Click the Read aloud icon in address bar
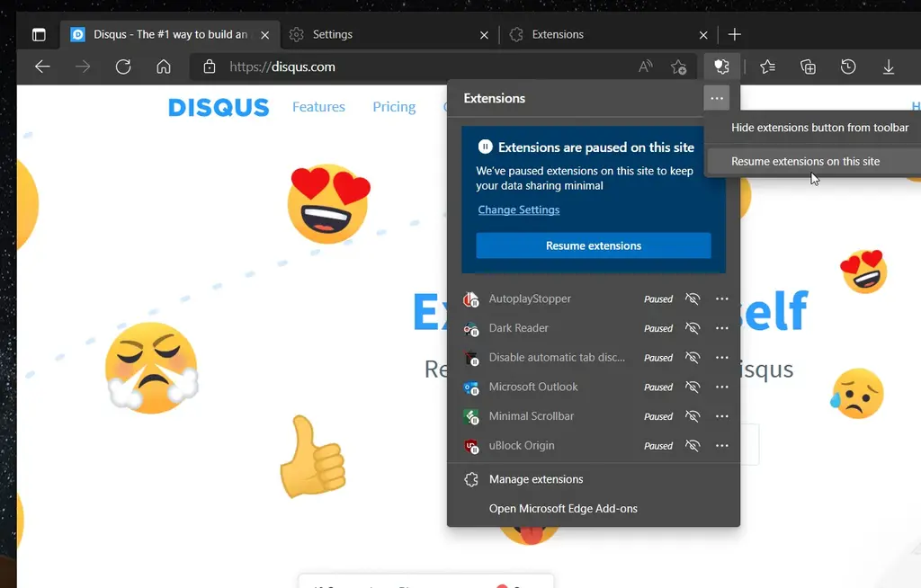This screenshot has width=921, height=588. pos(645,67)
